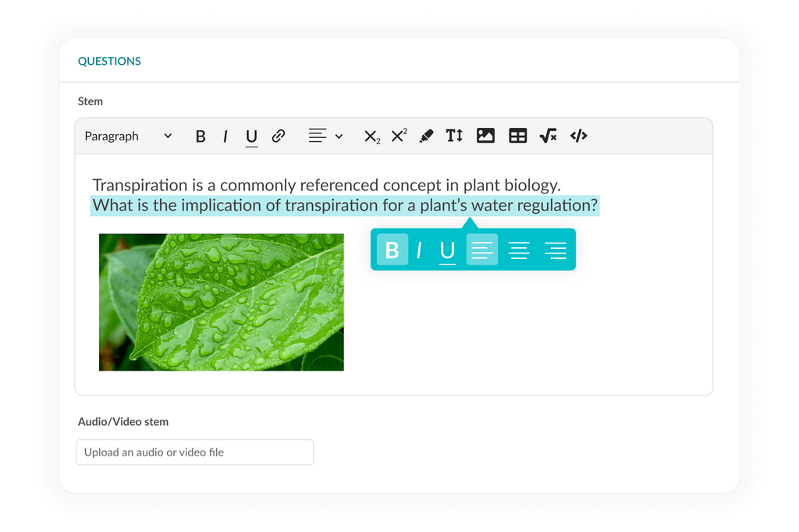Toggle Italic in the floating popup toolbar
The image size is (799, 532).
(419, 250)
